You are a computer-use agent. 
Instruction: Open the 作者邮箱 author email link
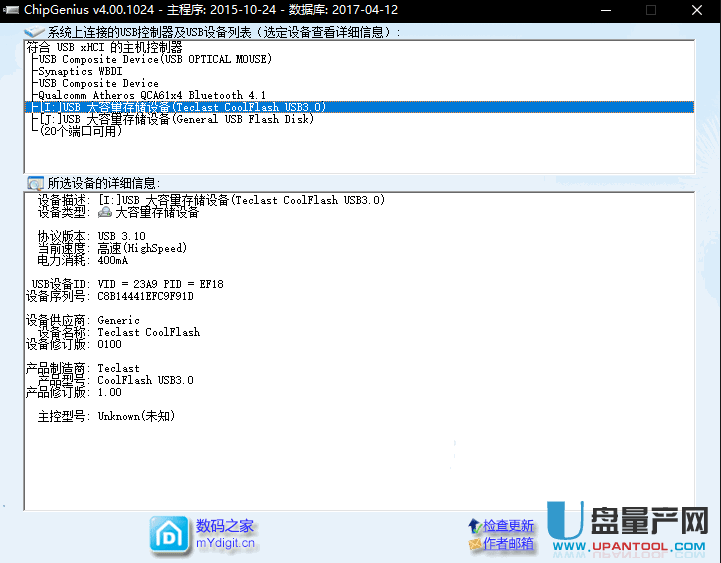point(509,544)
